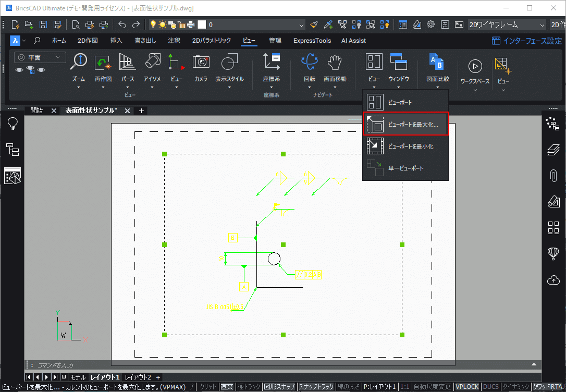Toggle Snap Tracking (スナップトラック) in status bar
Image resolution: width=566 pixels, height=392 pixels.
tap(316, 387)
